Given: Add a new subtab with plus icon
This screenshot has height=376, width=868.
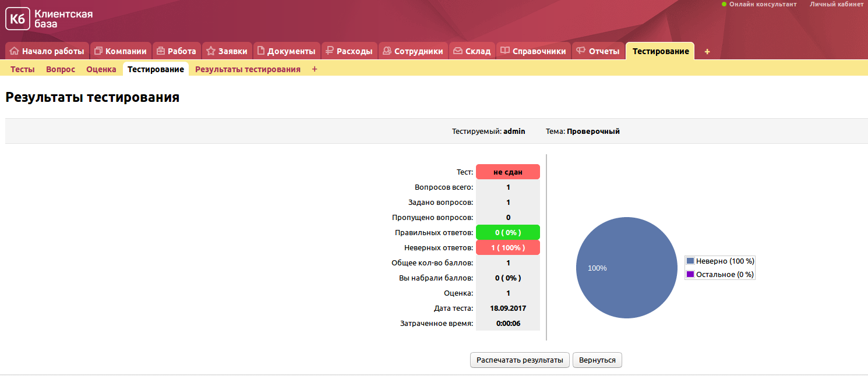Looking at the screenshot, I should [315, 69].
